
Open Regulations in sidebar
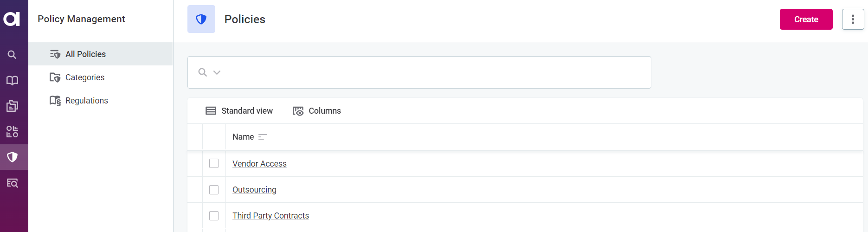click(86, 101)
